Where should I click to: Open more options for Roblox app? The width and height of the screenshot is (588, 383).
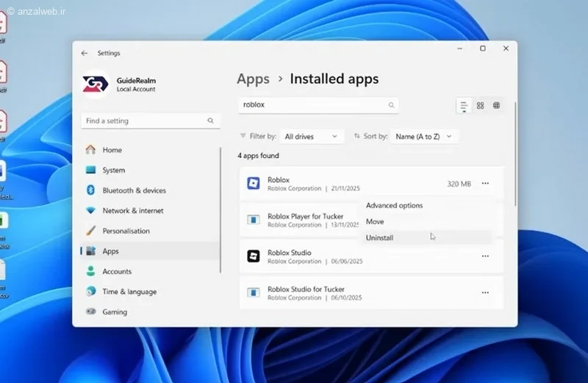click(x=485, y=184)
